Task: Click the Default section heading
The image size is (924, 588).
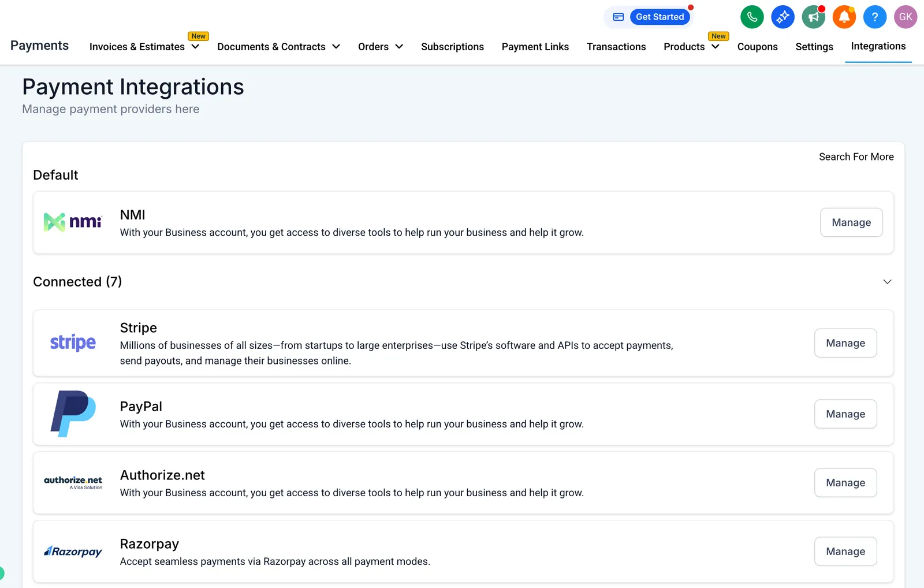Action: (55, 175)
